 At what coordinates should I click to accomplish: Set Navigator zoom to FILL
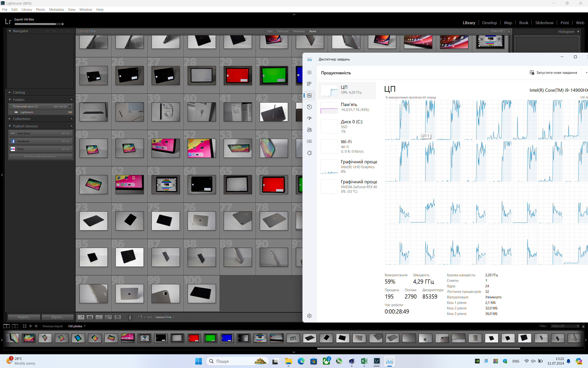click(54, 31)
